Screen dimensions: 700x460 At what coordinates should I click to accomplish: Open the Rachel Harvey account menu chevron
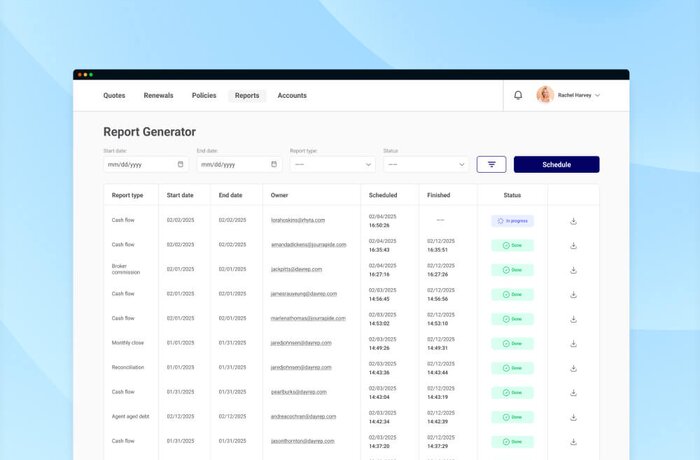point(598,95)
